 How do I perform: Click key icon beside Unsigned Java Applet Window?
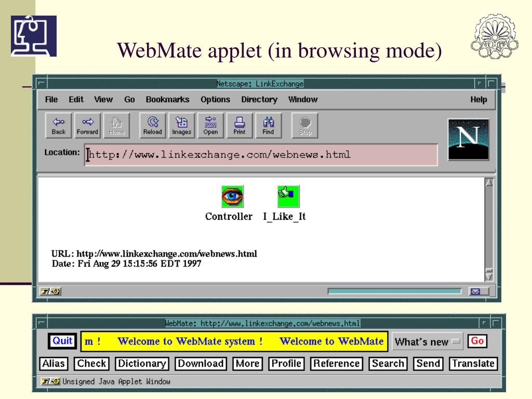pyautogui.click(x=50, y=381)
